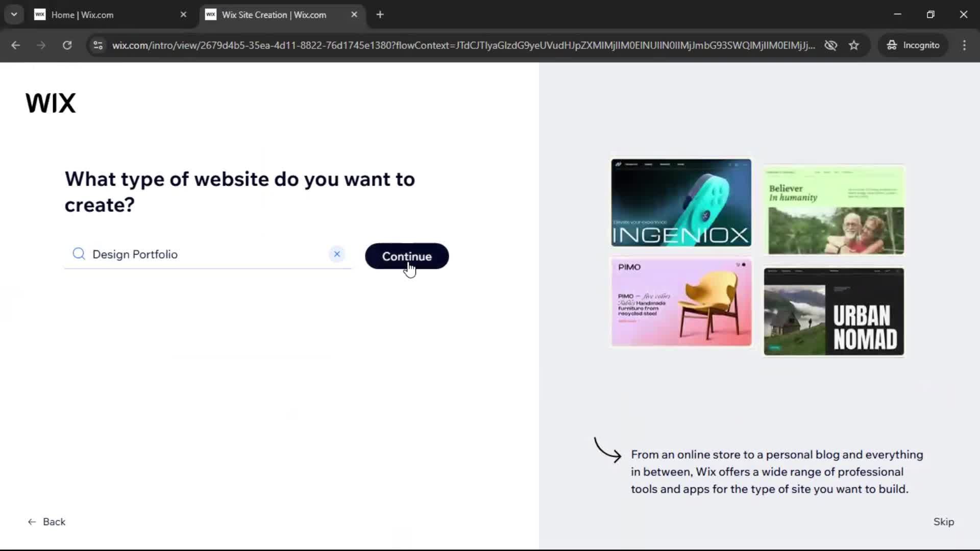
Task: Close the Home | Wix.com tab
Action: tap(183, 15)
